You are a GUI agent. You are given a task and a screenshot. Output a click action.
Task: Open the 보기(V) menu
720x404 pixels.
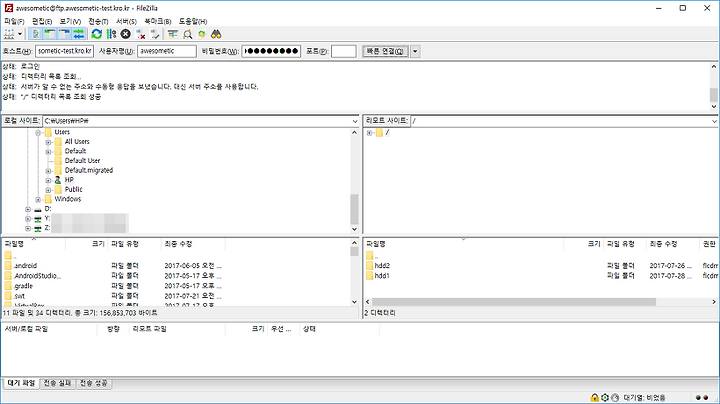[x=70, y=21]
